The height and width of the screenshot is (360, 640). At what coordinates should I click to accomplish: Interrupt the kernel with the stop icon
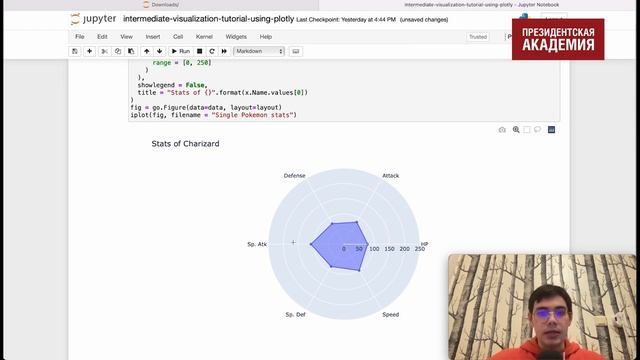click(x=200, y=51)
